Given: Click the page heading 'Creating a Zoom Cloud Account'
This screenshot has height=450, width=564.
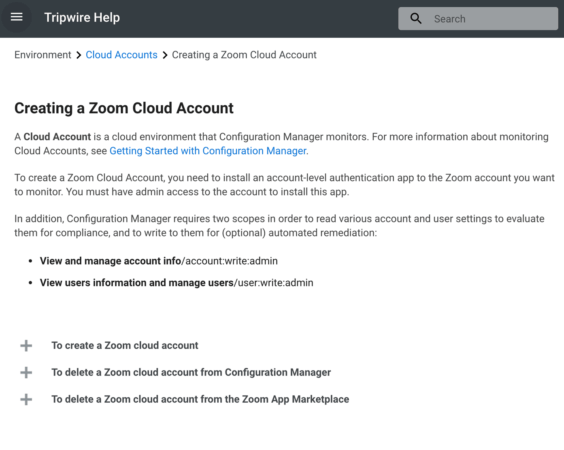Looking at the screenshot, I should [124, 108].
